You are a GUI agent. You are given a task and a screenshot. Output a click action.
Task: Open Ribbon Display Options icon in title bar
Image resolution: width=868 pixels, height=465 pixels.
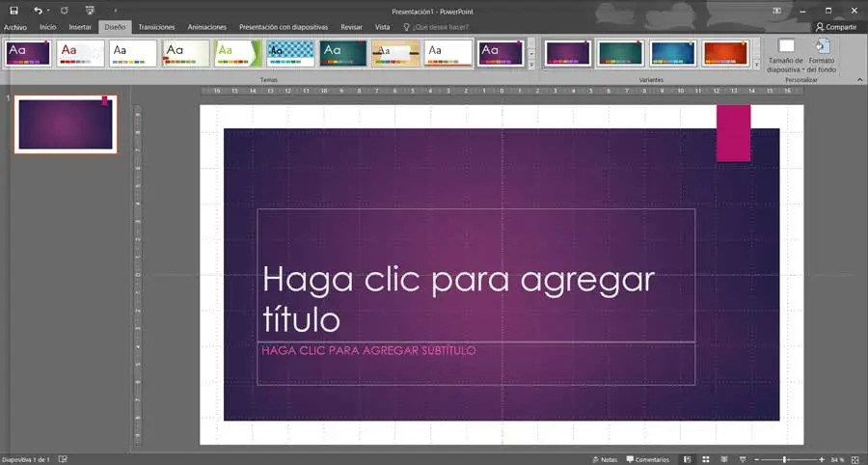point(776,11)
